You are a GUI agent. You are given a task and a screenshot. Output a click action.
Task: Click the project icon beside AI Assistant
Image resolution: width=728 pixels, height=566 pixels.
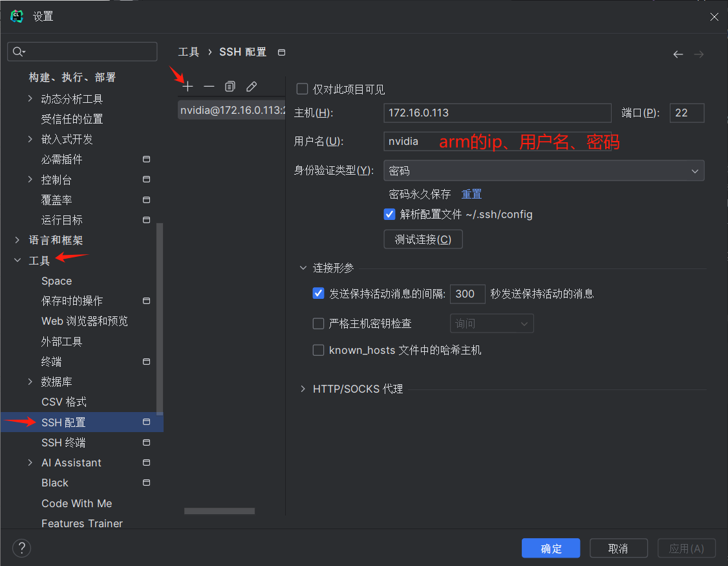pyautogui.click(x=146, y=463)
